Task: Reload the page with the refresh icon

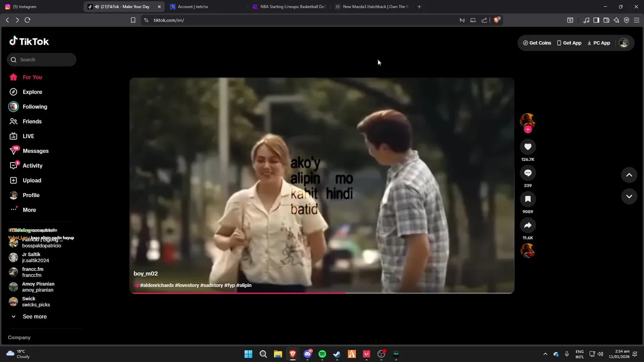Action: click(x=27, y=20)
